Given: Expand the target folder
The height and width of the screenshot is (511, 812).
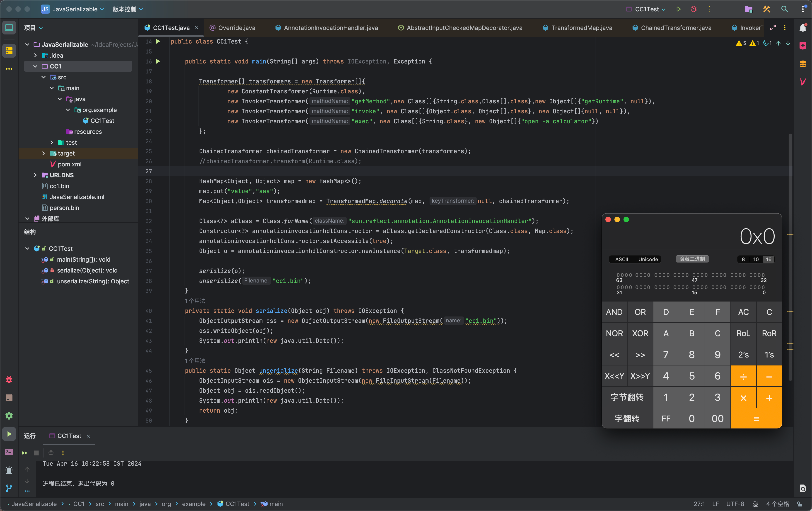Looking at the screenshot, I should (43, 153).
